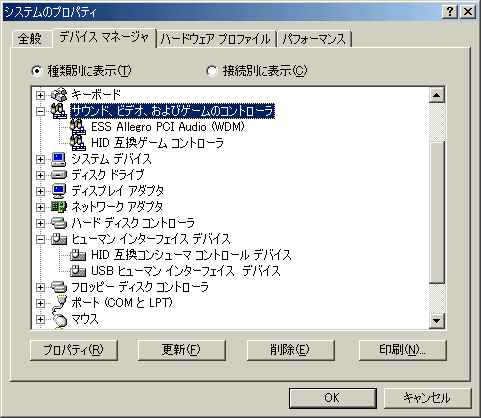Expand the ハード ディスク コントローラ node
481x418 pixels.
coord(40,223)
